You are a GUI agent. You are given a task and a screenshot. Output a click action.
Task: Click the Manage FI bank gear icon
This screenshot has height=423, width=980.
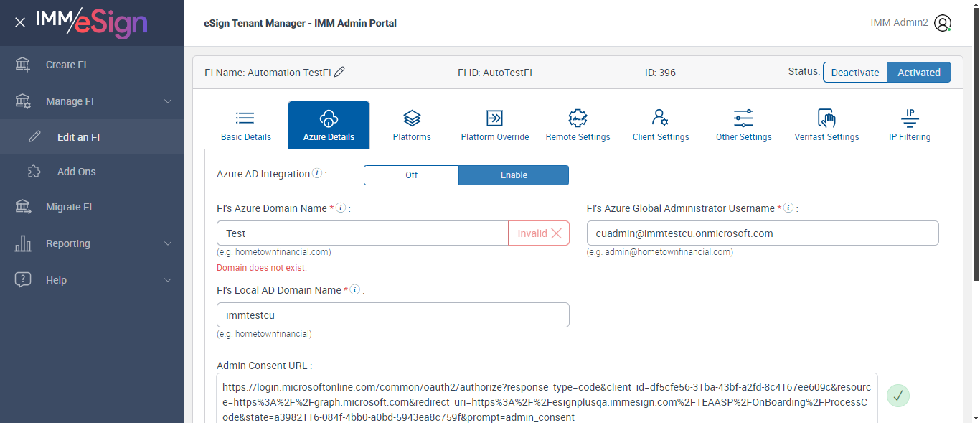coord(23,101)
